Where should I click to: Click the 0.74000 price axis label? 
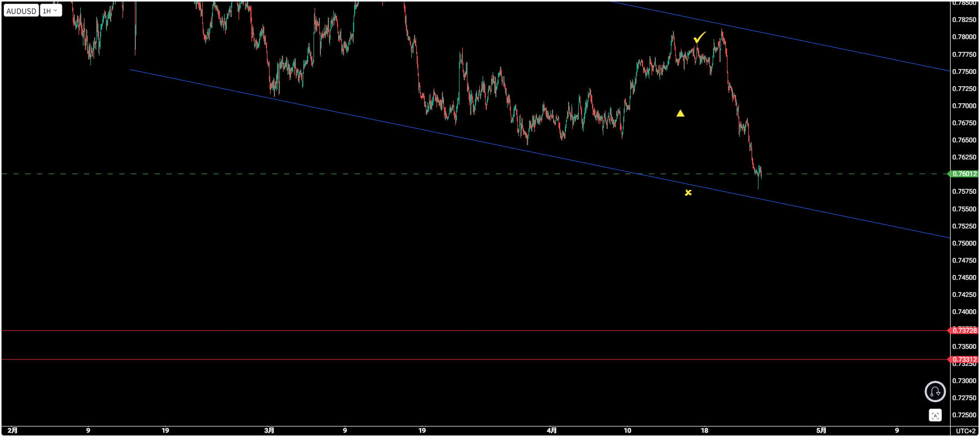[964, 312]
